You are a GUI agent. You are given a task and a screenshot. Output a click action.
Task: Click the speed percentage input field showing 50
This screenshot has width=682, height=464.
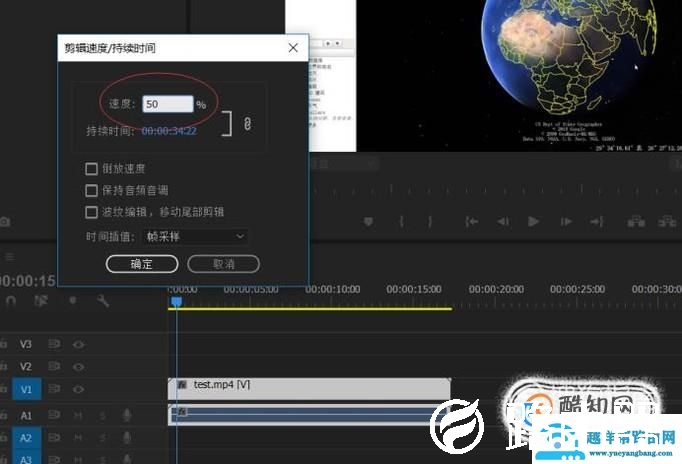point(168,104)
